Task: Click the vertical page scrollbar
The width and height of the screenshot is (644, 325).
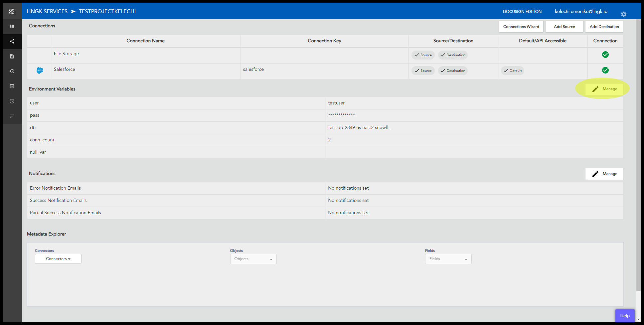Action: click(x=638, y=155)
